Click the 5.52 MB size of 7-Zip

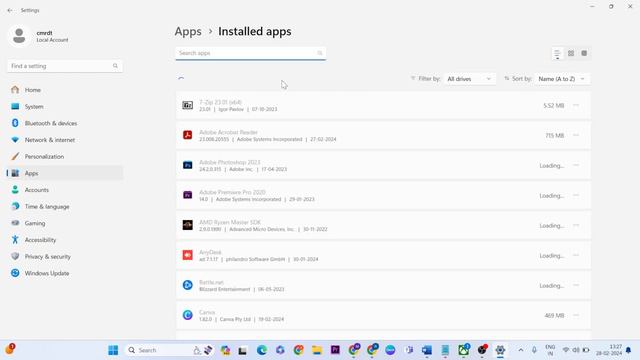tap(553, 106)
